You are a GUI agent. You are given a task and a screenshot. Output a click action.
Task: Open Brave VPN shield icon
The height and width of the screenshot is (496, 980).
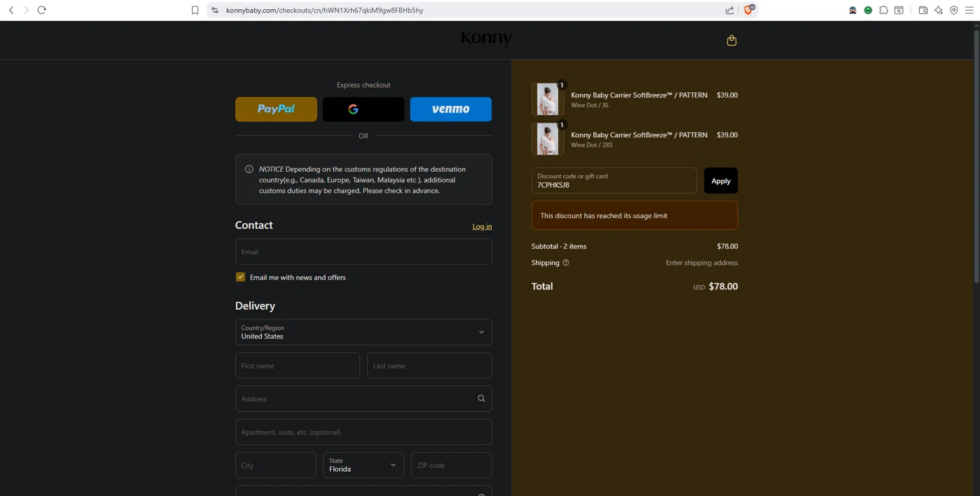tap(954, 10)
